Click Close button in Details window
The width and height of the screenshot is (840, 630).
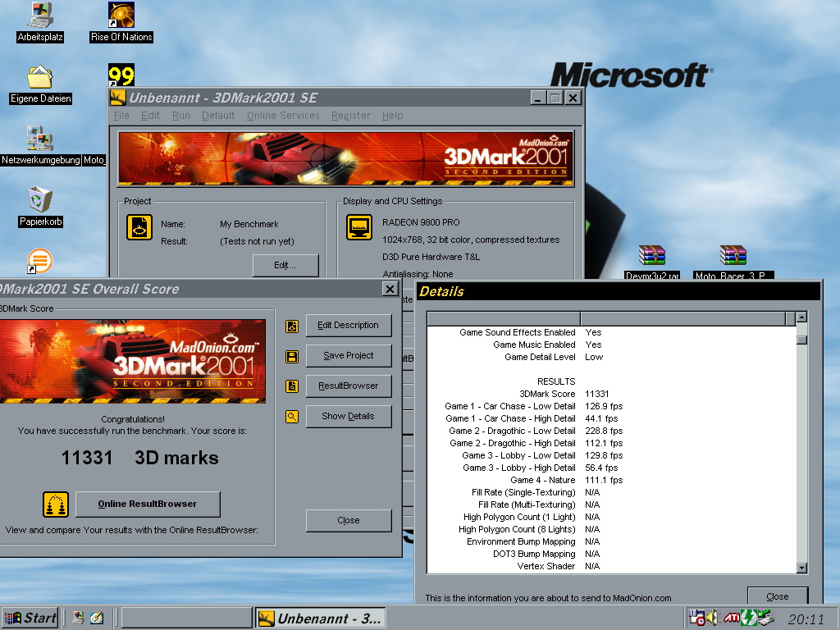pos(778,596)
